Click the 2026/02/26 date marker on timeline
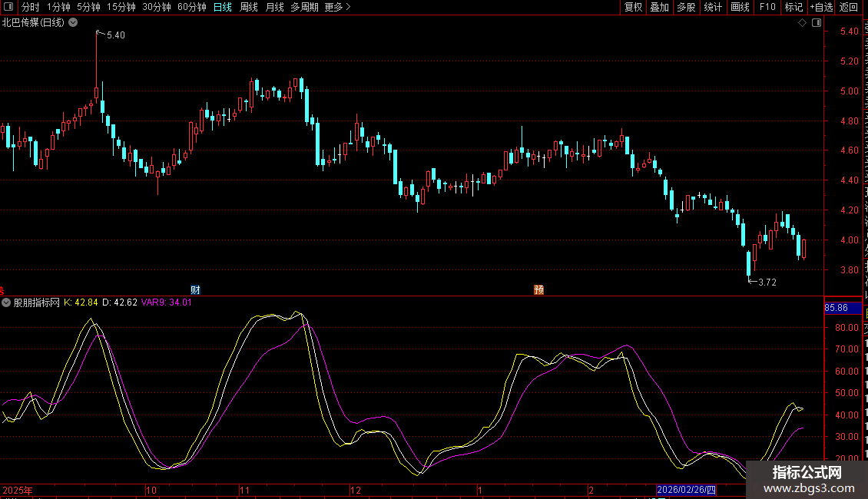Image resolution: width=868 pixels, height=499 pixels. click(686, 490)
